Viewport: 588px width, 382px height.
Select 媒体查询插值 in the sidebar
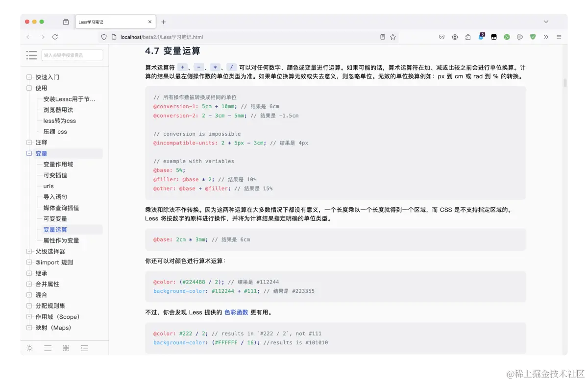point(62,208)
